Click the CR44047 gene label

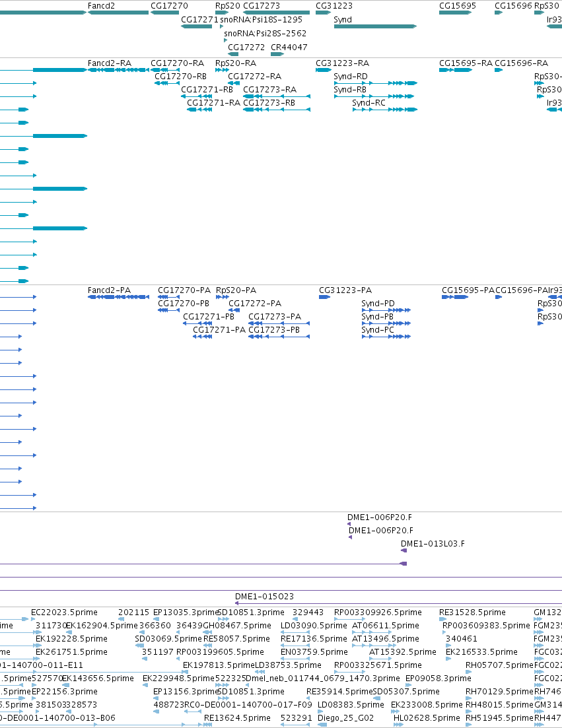point(289,48)
